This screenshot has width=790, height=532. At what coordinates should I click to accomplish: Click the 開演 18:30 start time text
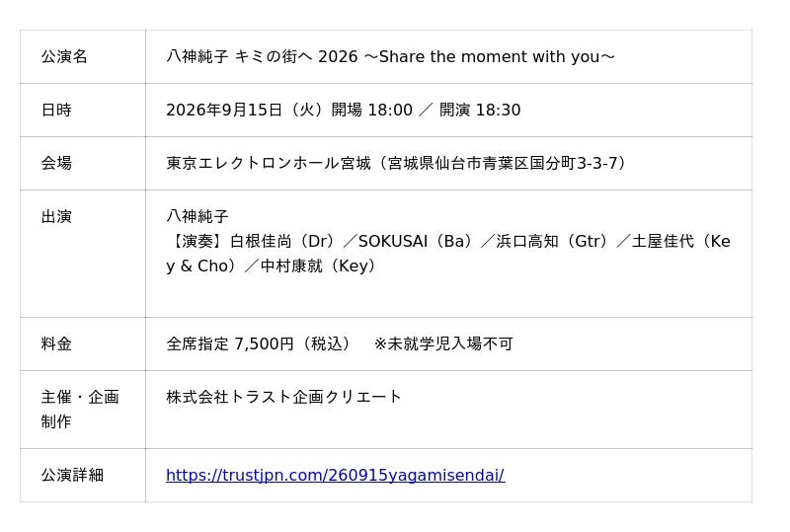tap(480, 110)
